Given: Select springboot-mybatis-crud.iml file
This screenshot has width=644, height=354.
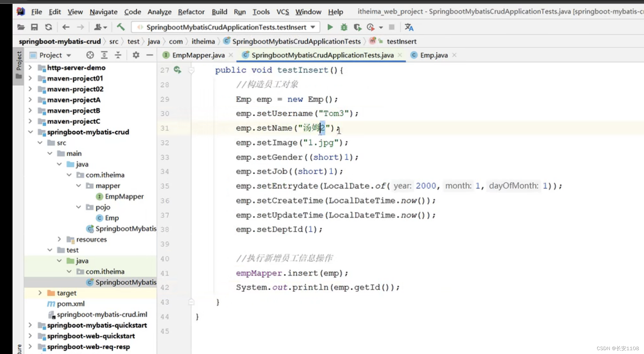Looking at the screenshot, I should point(102,314).
